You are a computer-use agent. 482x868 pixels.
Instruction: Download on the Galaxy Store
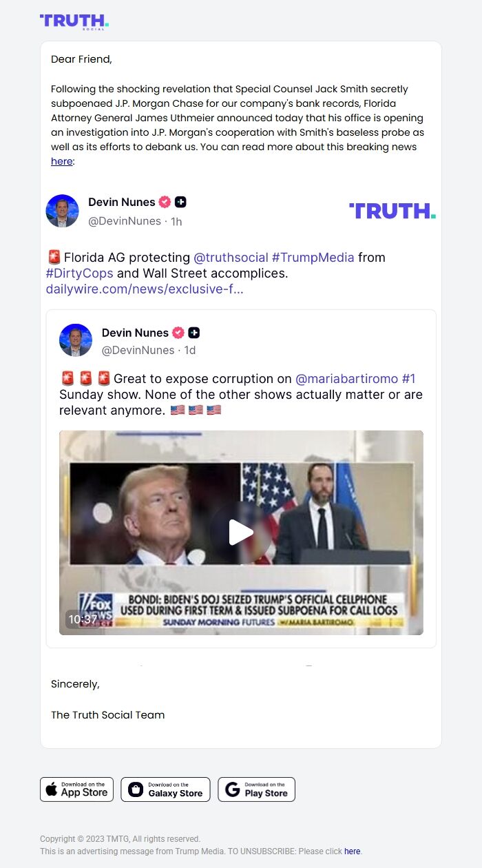(165, 789)
